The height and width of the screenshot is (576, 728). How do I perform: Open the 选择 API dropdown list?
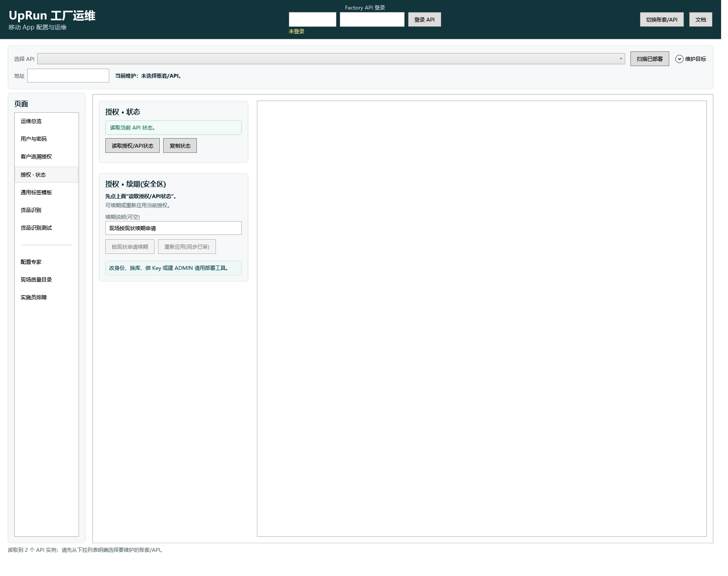(x=331, y=59)
